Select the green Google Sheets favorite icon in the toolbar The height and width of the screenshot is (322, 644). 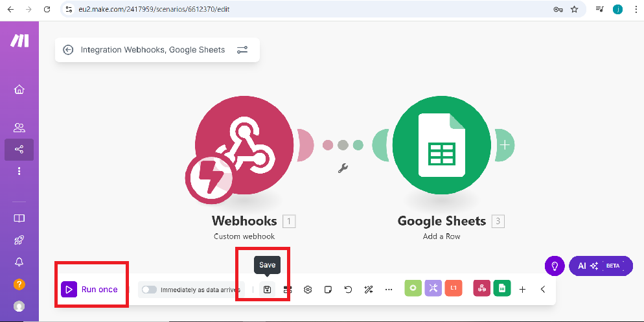point(502,288)
